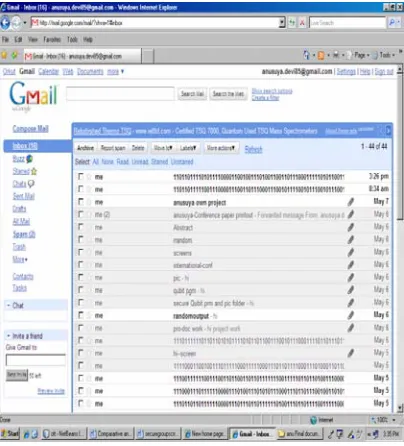The height and width of the screenshot is (446, 404).
Task: Open the IE Home icon in the command bar
Action: (306, 55)
